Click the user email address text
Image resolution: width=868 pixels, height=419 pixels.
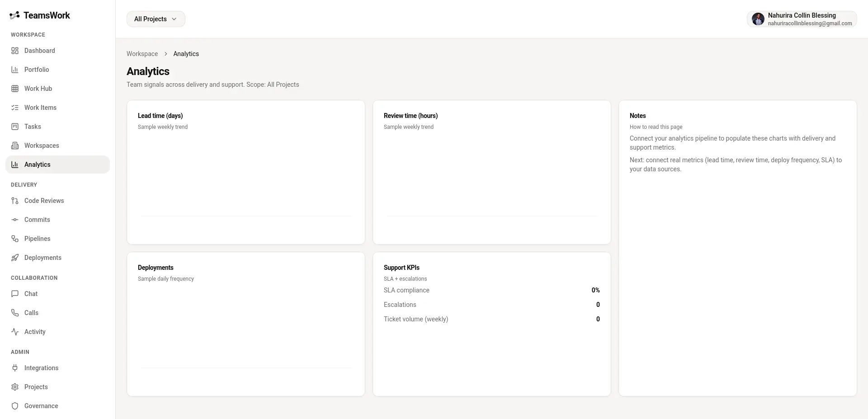[x=810, y=24]
